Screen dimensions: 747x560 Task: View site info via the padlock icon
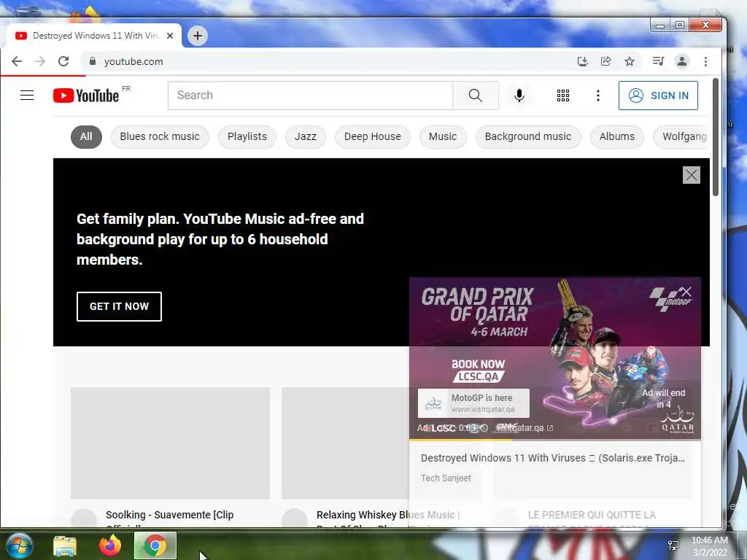coord(93,61)
